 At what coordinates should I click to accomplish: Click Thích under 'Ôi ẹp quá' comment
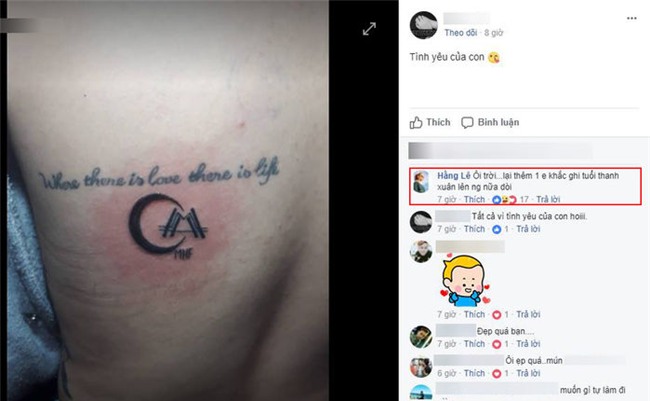coord(474,373)
